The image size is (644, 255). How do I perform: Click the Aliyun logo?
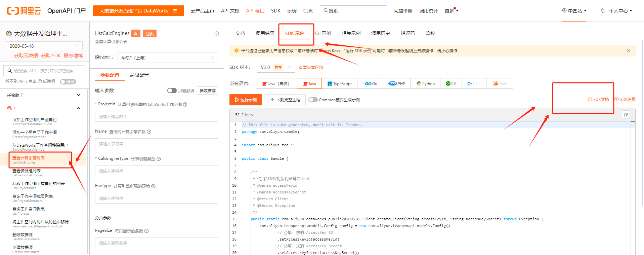point(24,11)
